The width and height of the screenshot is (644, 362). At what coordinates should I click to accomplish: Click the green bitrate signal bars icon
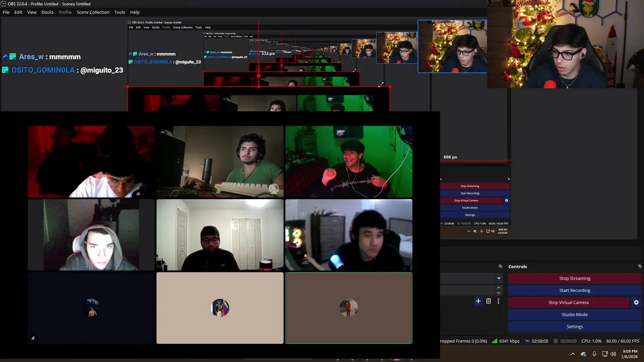click(495, 341)
